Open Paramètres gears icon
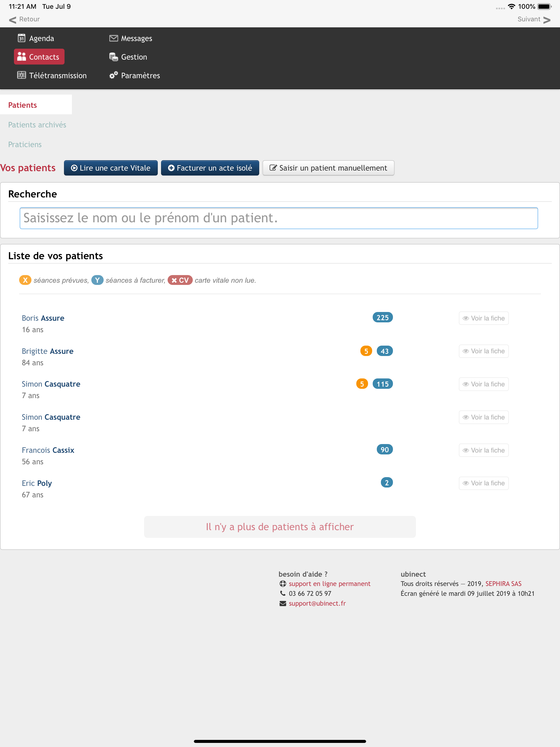This screenshot has width=560, height=747. (113, 75)
